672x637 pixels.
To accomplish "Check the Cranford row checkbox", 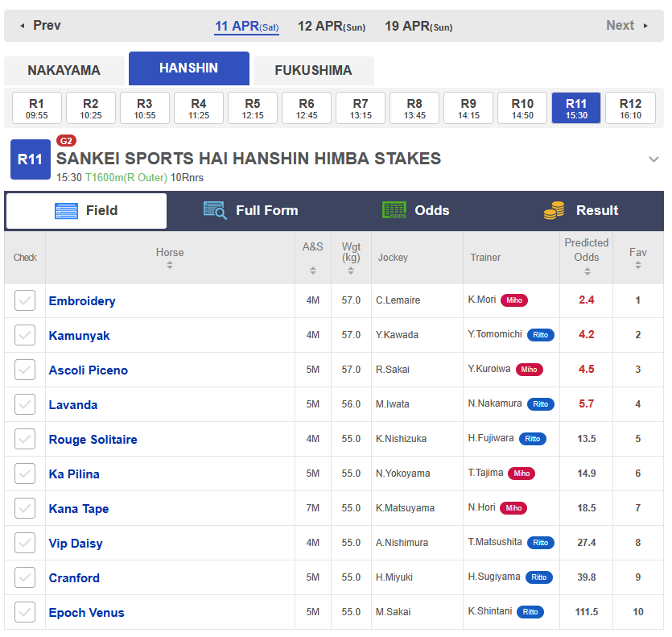I will click(25, 577).
